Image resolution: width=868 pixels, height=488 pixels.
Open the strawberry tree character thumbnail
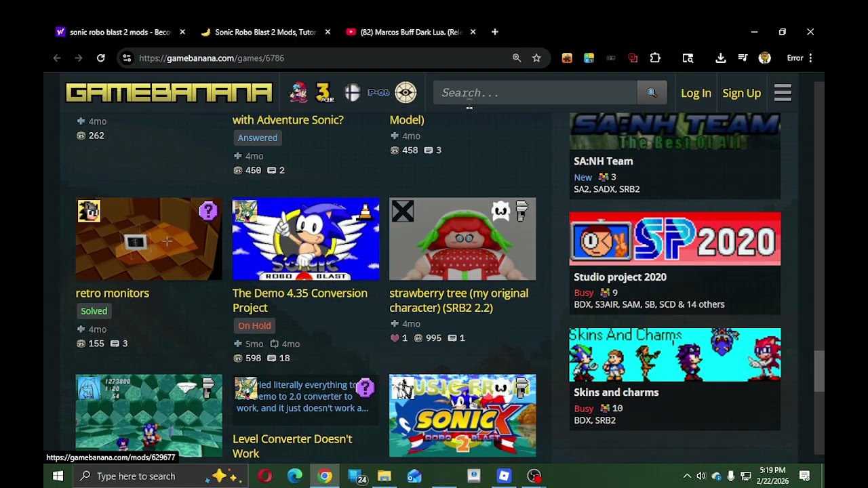point(462,239)
